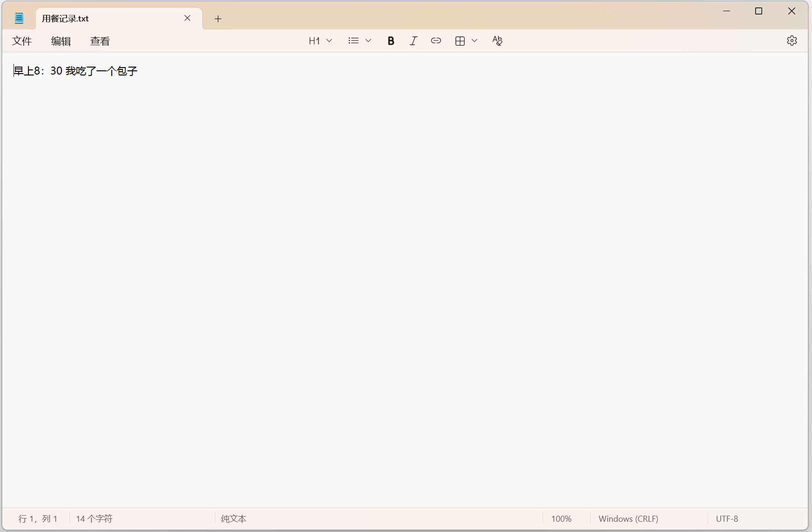Click the UTF-8 encoding indicator
The height and width of the screenshot is (532, 812).
click(727, 518)
